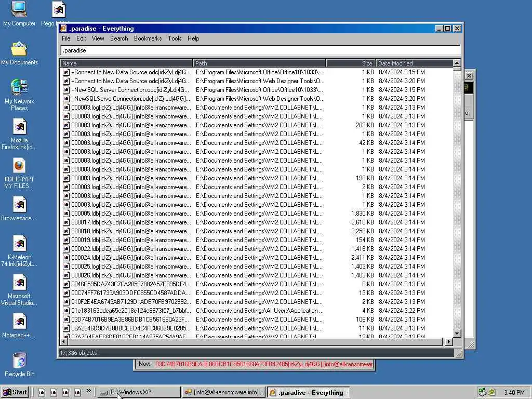Open the View menu
The height and width of the screenshot is (399, 532).
(98, 38)
